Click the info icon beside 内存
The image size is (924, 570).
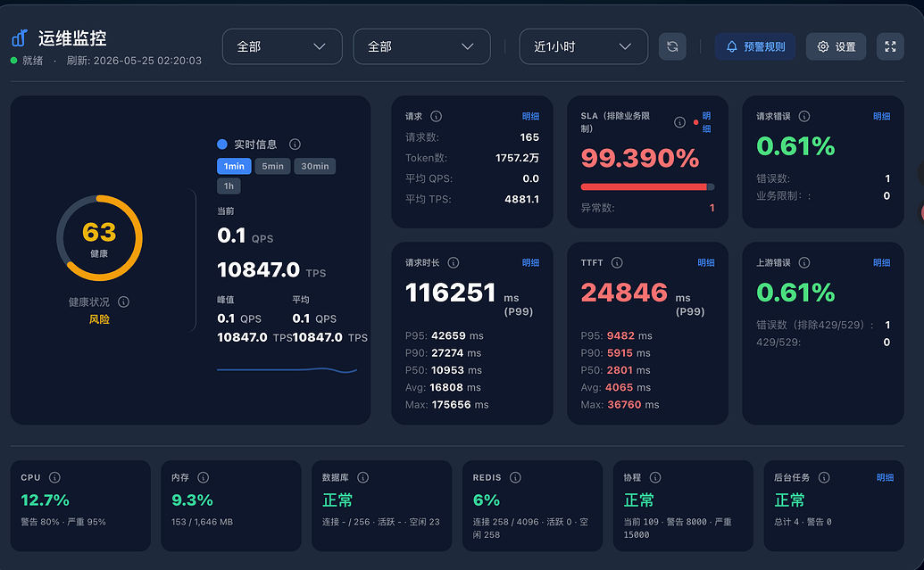204,477
